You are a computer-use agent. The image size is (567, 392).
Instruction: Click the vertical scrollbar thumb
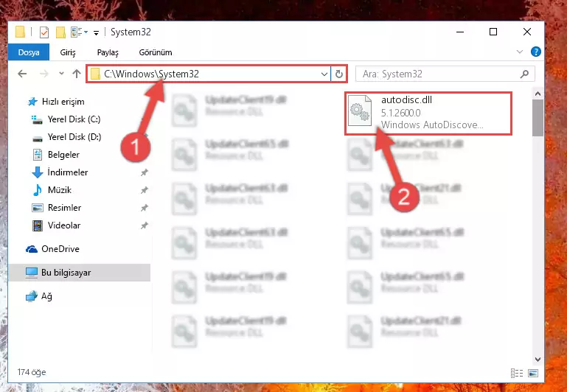coord(538,118)
